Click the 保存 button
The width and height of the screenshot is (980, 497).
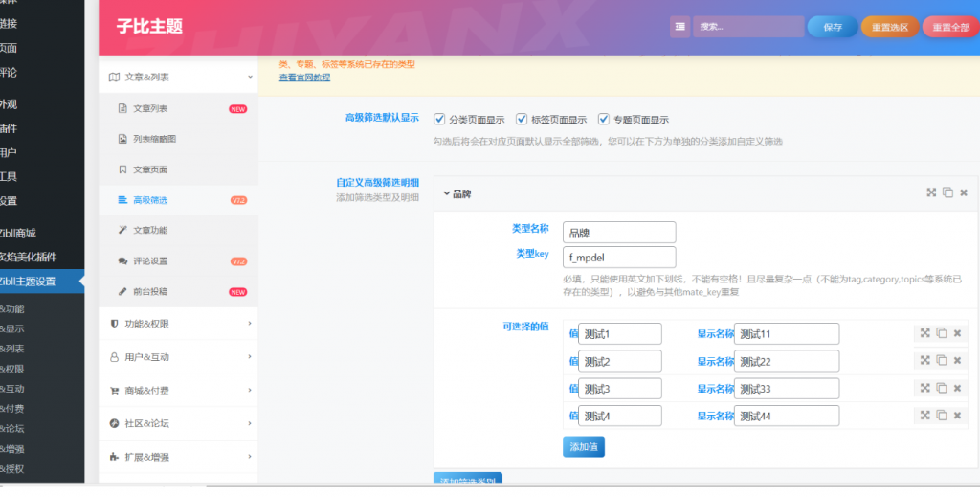833,27
